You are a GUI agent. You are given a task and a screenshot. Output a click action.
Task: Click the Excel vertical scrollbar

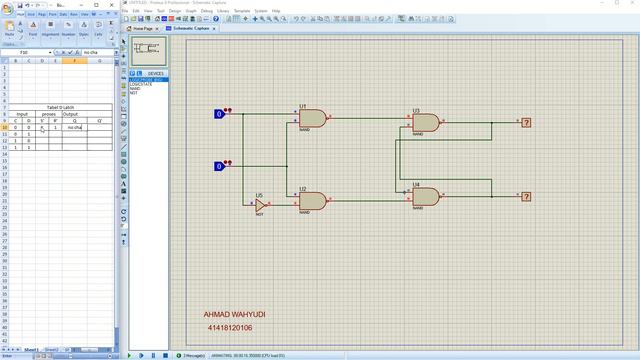[117, 204]
